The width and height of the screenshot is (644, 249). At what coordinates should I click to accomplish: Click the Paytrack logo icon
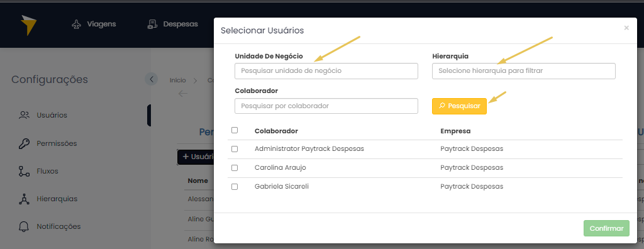coord(29,25)
